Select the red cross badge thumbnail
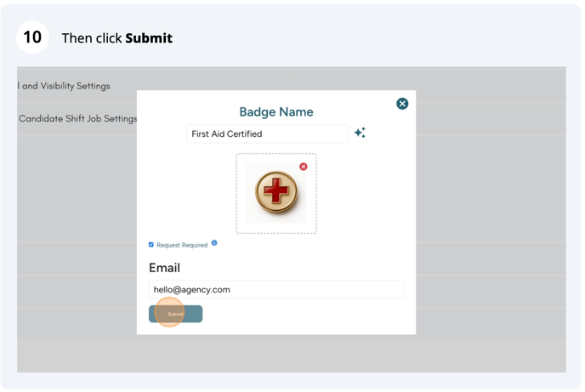Image resolution: width=585 pixels, height=392 pixels. pyautogui.click(x=276, y=191)
